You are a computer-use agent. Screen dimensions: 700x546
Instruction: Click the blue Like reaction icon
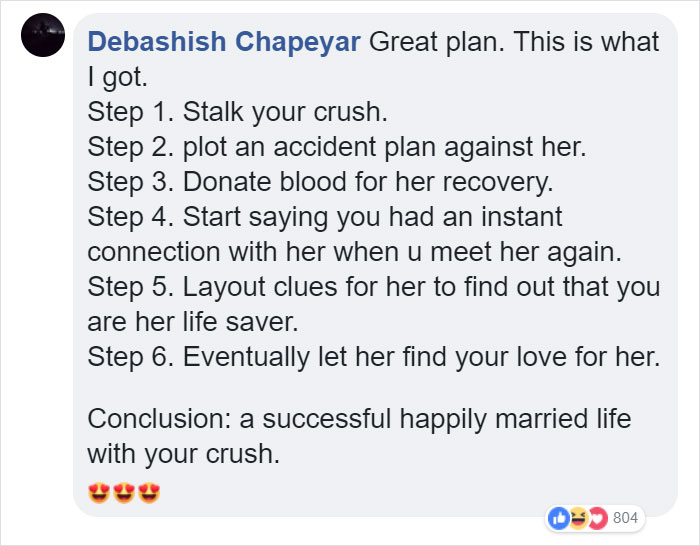tap(558, 518)
